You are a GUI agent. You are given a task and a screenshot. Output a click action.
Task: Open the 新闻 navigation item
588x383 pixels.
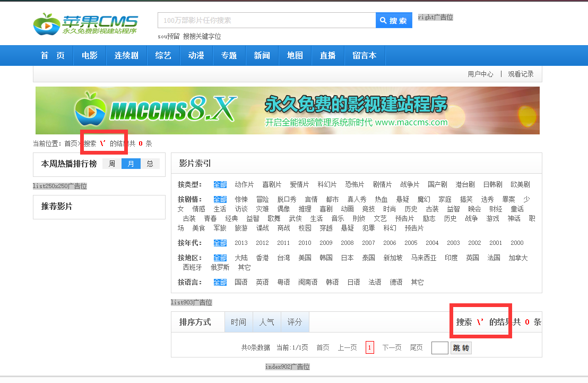(262, 56)
